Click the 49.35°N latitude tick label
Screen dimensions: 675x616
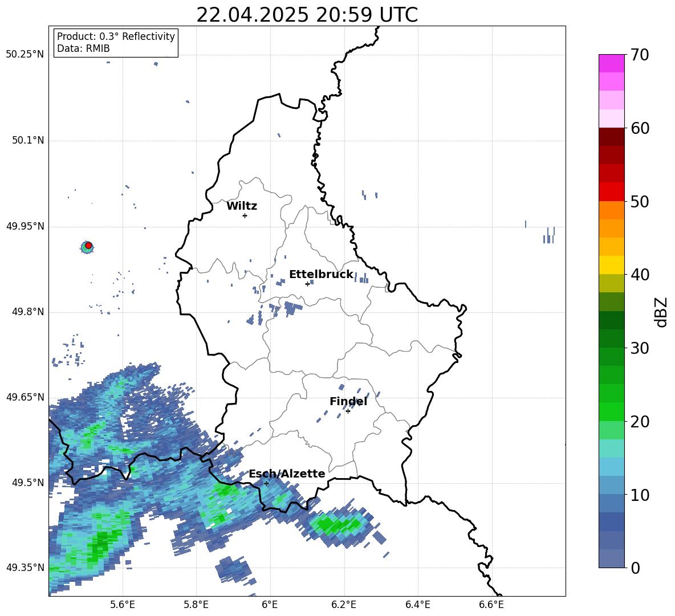tap(25, 568)
